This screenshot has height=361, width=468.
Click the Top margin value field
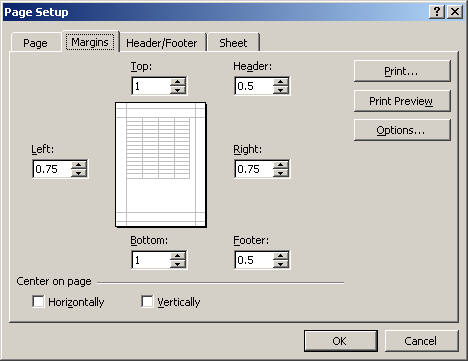point(151,86)
